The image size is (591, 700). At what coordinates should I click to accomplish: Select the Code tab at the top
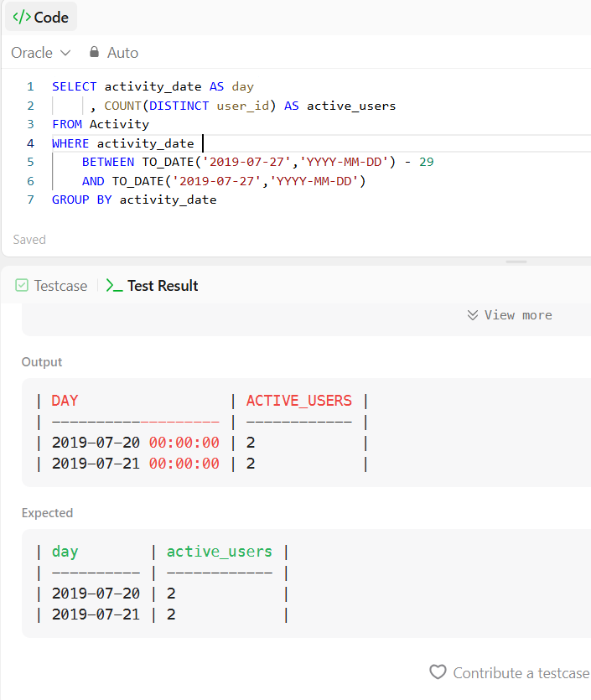[x=40, y=16]
